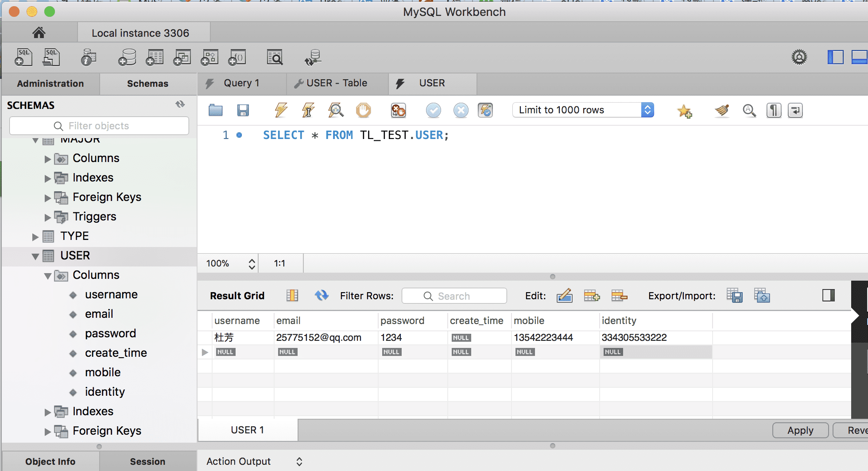Viewport: 868px width, 471px height.
Task: Commit the current transaction
Action: click(x=433, y=110)
